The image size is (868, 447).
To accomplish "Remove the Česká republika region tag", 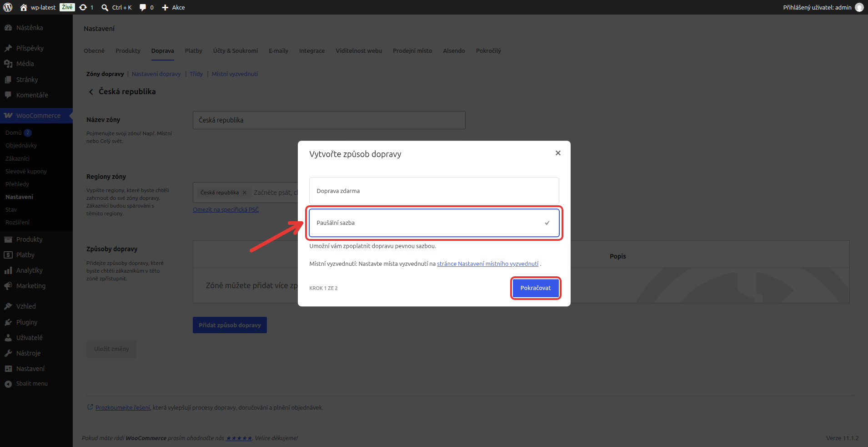I will (x=245, y=193).
